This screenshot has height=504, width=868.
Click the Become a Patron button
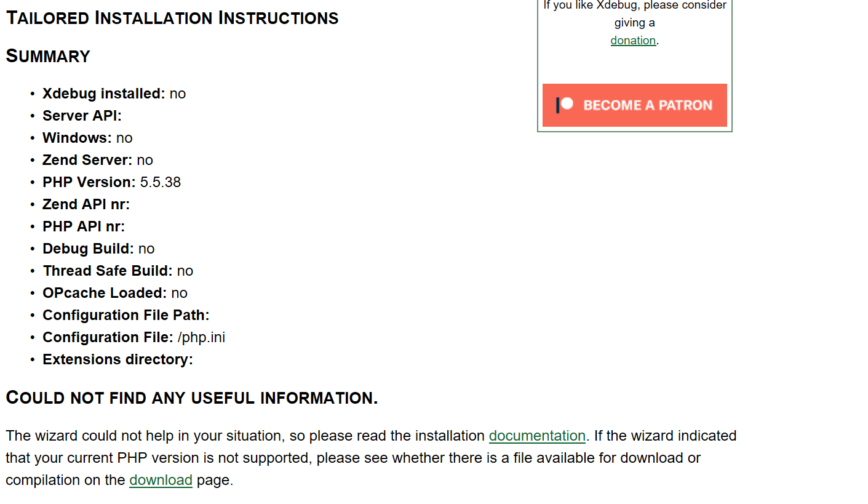point(634,105)
